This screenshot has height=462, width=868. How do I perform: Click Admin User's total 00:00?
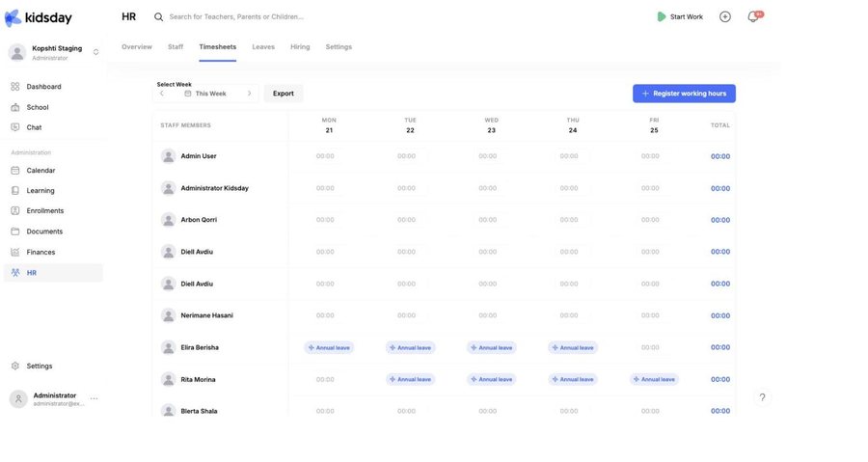pyautogui.click(x=720, y=156)
